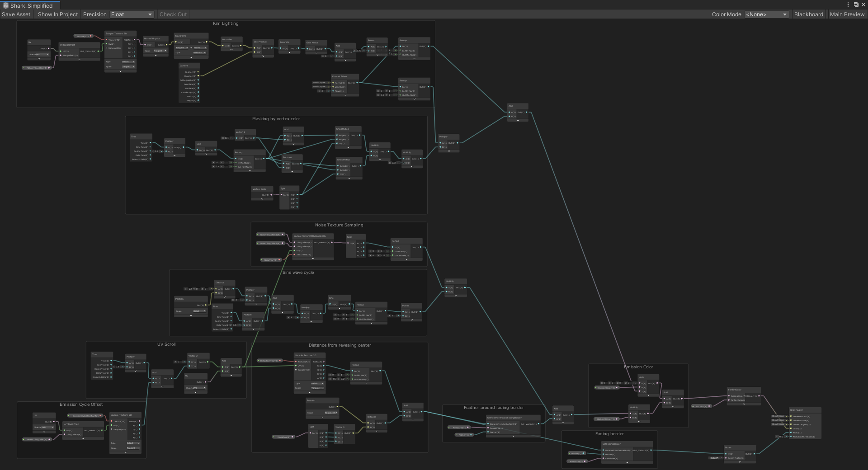Open the Transform node's World target-space dropdown
Viewport: 868px width, 470px height.
200,47
